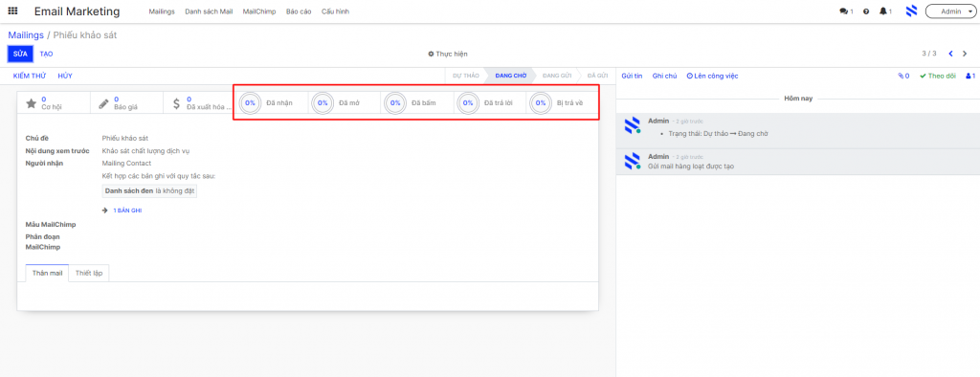
Task: Click Admin avatar on Gửi mail hàng loạt message
Action: (633, 161)
